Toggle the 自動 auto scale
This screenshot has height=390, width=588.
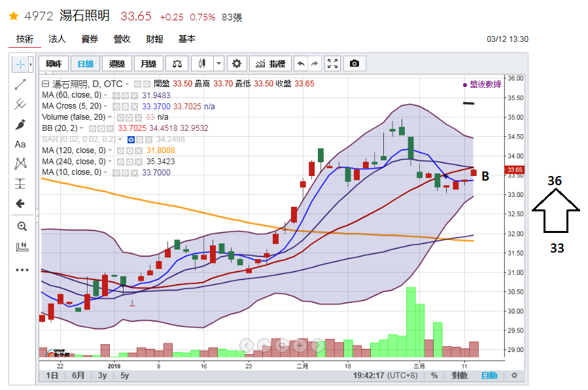(x=489, y=376)
